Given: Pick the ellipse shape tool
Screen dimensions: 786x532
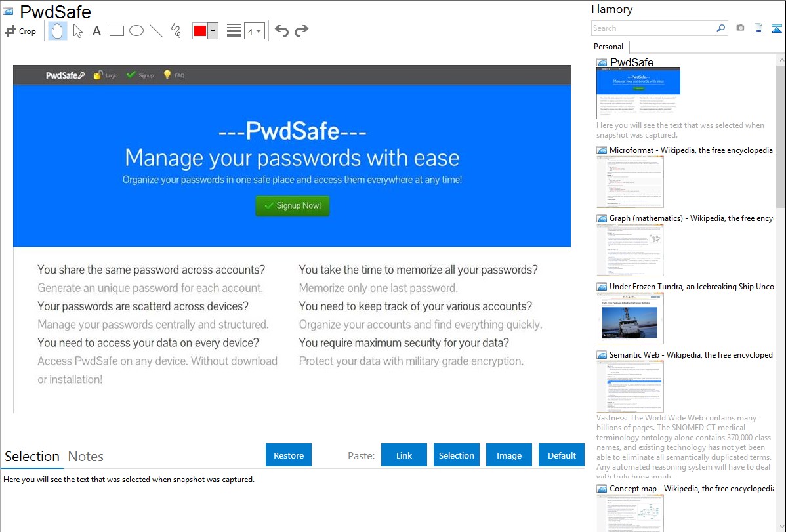Looking at the screenshot, I should point(136,31).
